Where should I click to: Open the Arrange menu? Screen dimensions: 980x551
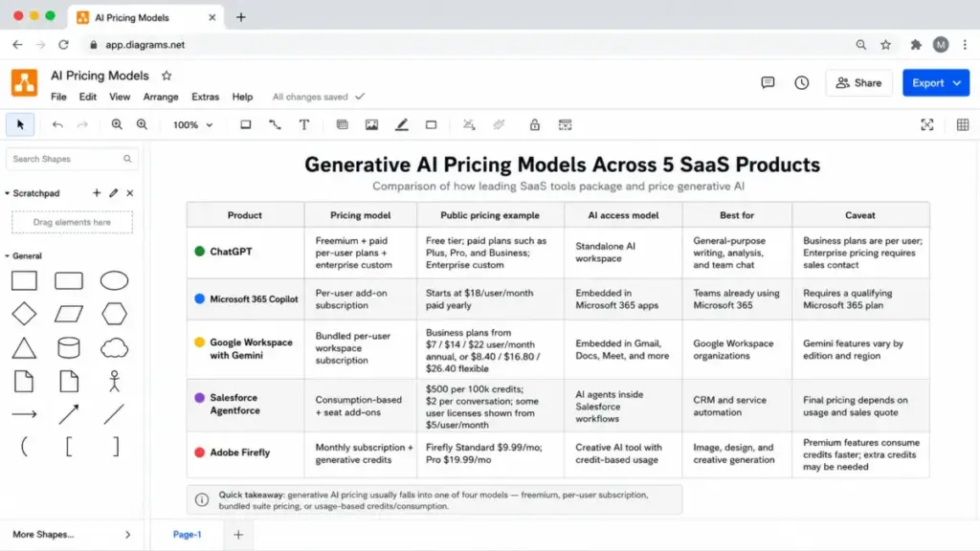click(x=161, y=97)
